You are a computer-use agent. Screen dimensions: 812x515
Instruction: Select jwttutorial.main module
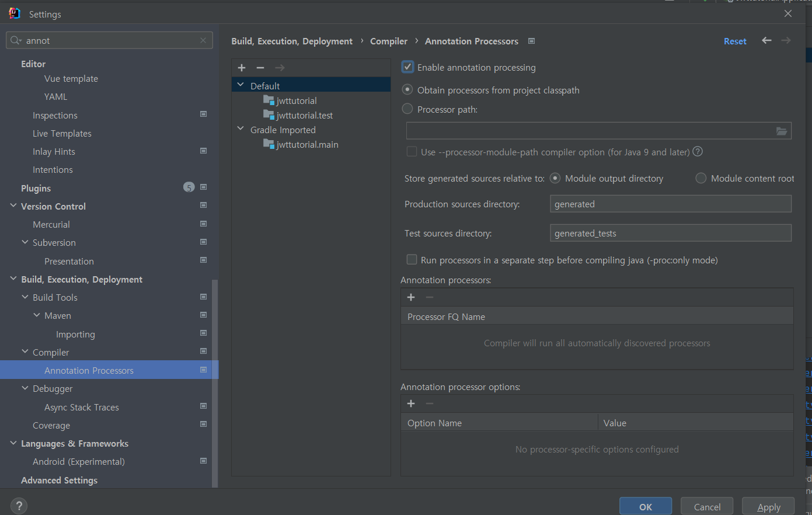point(307,144)
